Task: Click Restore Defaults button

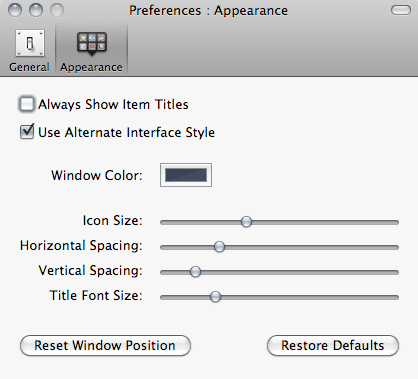Action: 333,345
